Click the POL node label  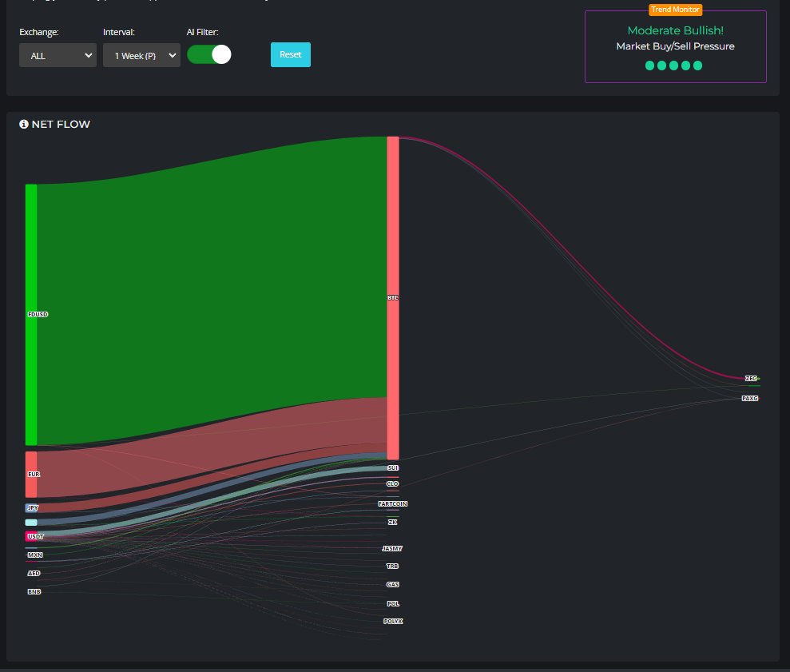pos(393,604)
